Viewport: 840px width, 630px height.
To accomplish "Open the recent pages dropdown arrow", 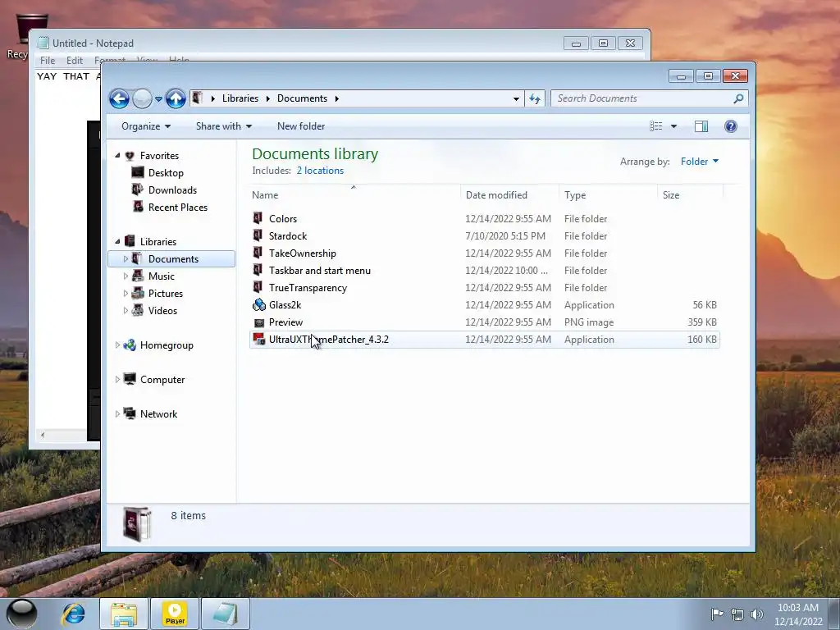I will point(158,99).
